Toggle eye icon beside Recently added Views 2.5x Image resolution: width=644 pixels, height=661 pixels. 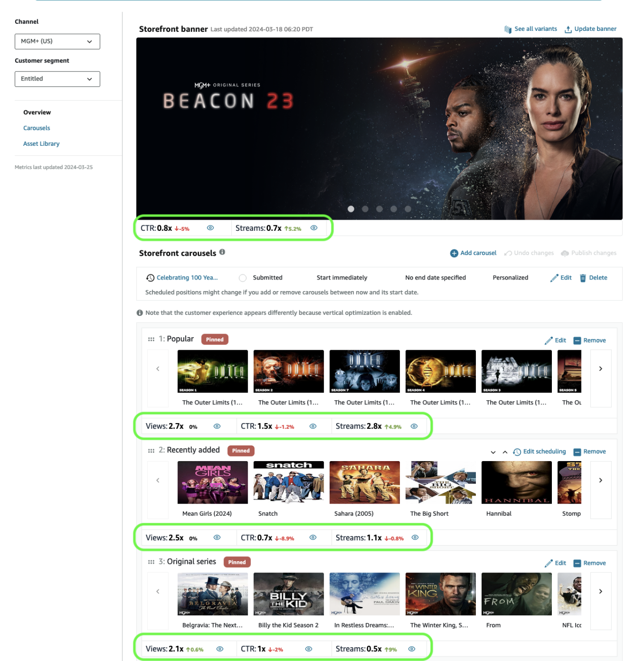(x=217, y=538)
